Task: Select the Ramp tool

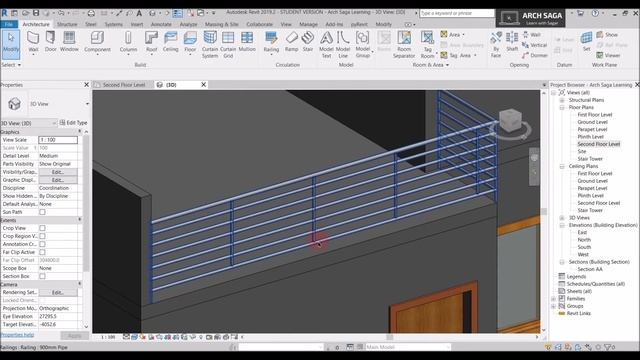Action: tap(291, 42)
